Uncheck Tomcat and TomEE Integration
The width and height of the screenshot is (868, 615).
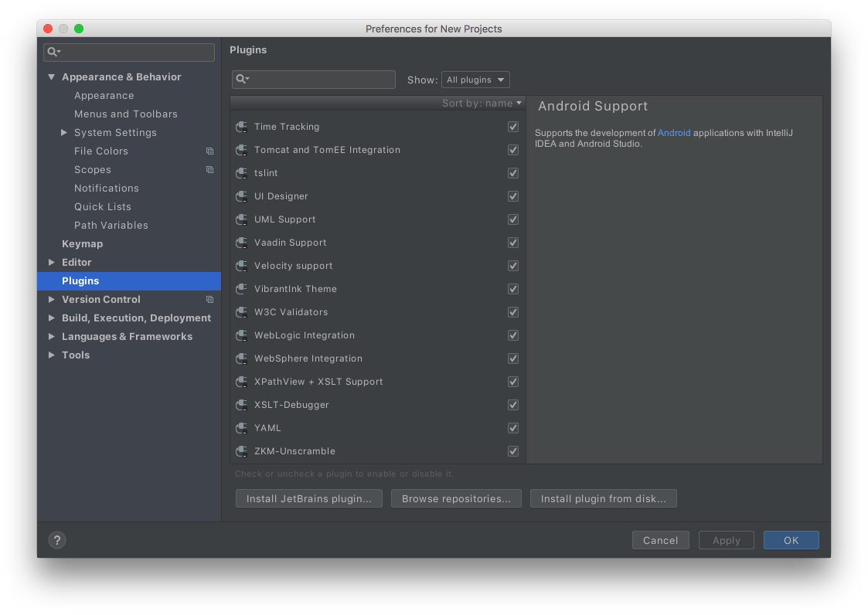click(x=513, y=150)
